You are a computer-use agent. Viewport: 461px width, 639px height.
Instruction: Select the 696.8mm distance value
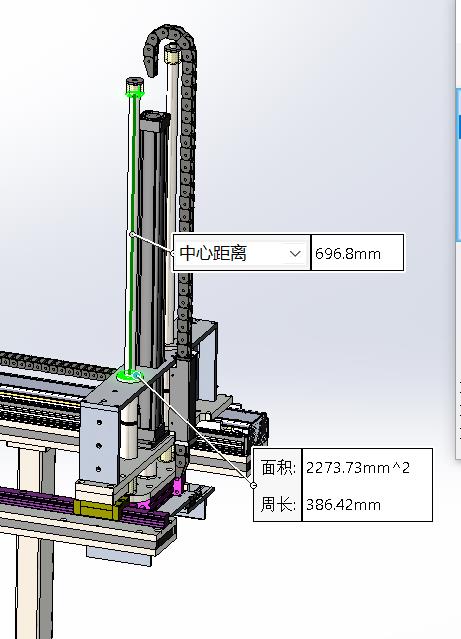[x=348, y=254]
